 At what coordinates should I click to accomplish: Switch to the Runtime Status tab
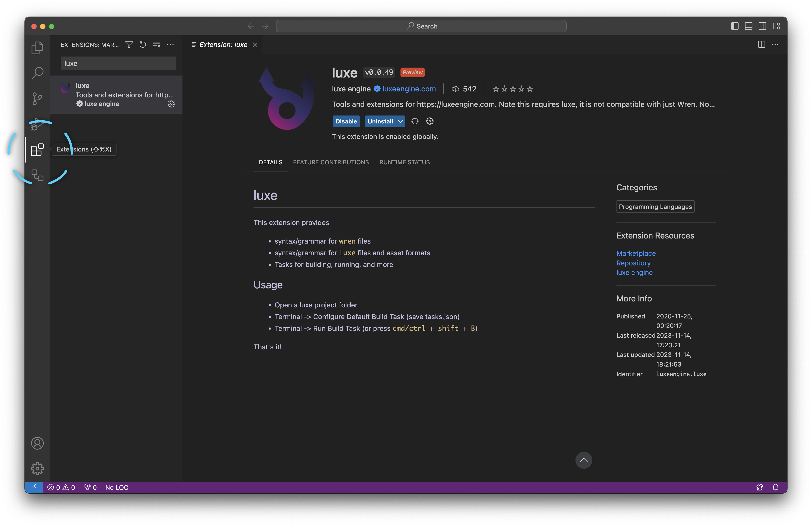pos(404,162)
